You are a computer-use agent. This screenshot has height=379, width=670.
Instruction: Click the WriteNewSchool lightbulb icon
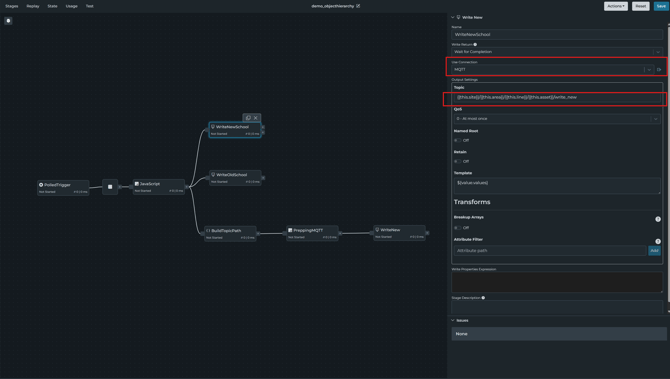(213, 127)
